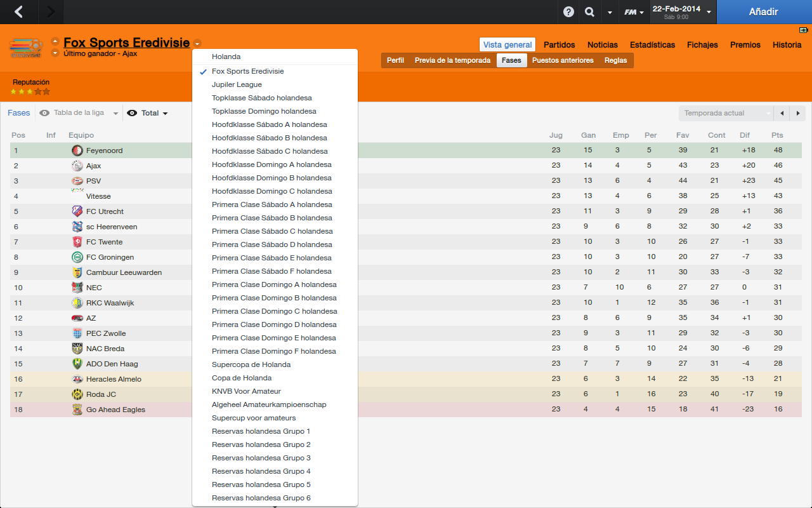Open the Historia tab

tap(787, 44)
